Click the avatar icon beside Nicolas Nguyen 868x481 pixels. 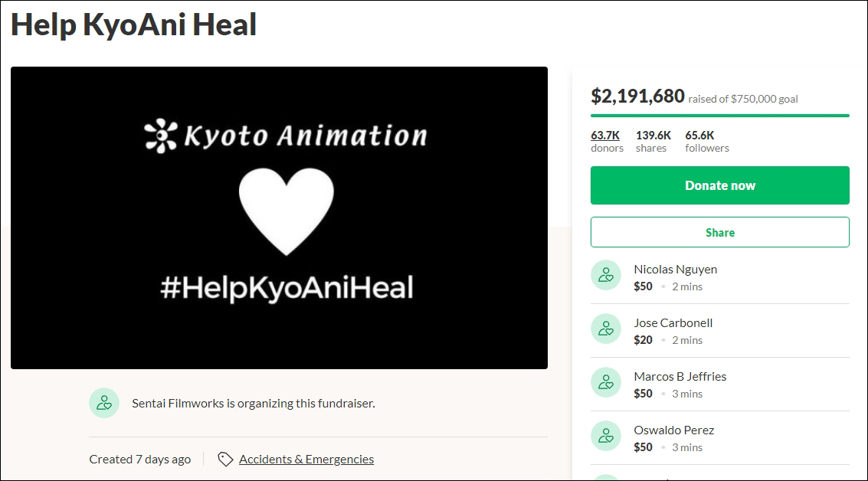[606, 275]
